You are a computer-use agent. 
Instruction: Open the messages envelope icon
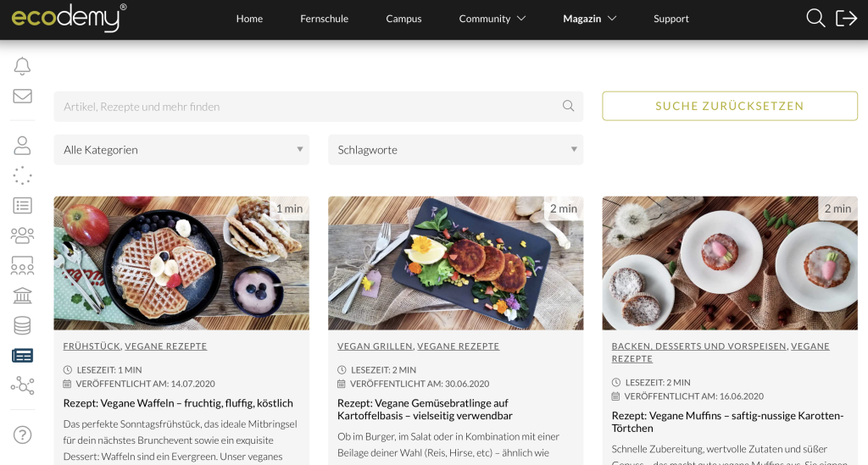(22, 96)
